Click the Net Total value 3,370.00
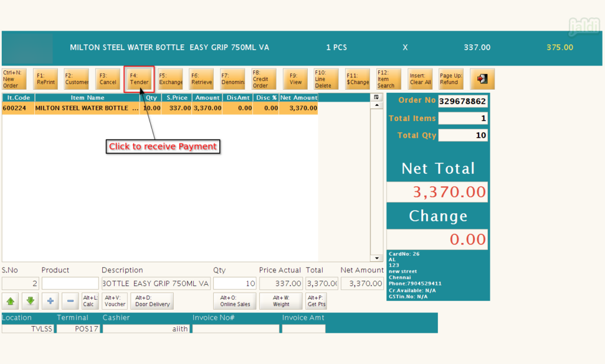The width and height of the screenshot is (605, 364). point(437,192)
